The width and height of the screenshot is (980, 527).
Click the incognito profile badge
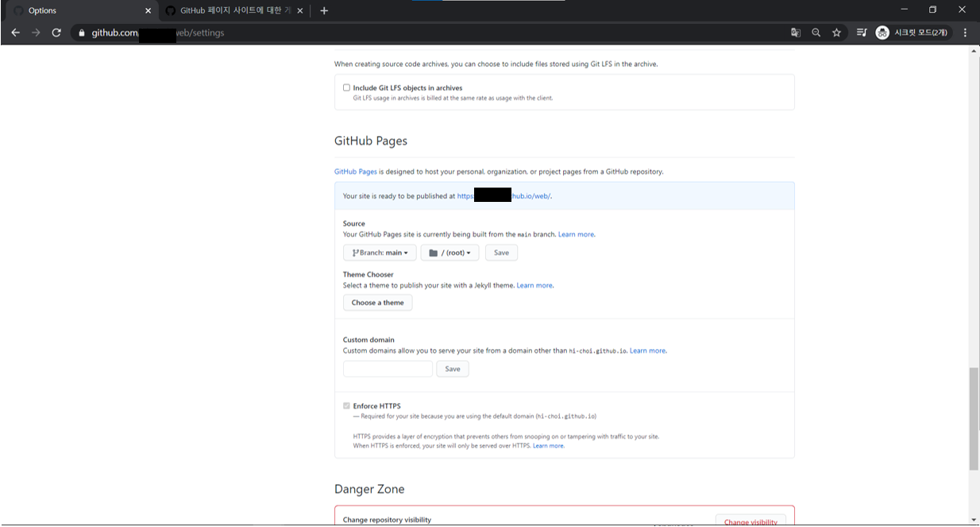click(x=912, y=33)
